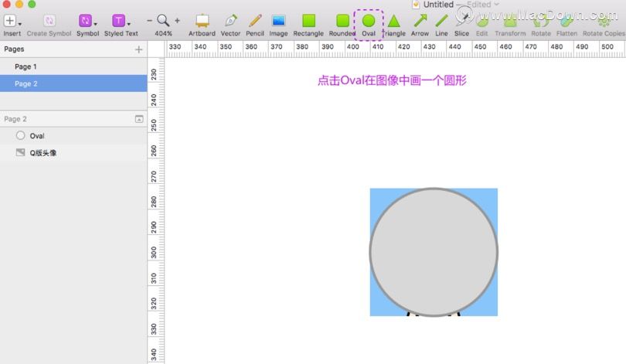Click the gray circle on the canvas
This screenshot has width=626, height=364.
pyautogui.click(x=434, y=252)
